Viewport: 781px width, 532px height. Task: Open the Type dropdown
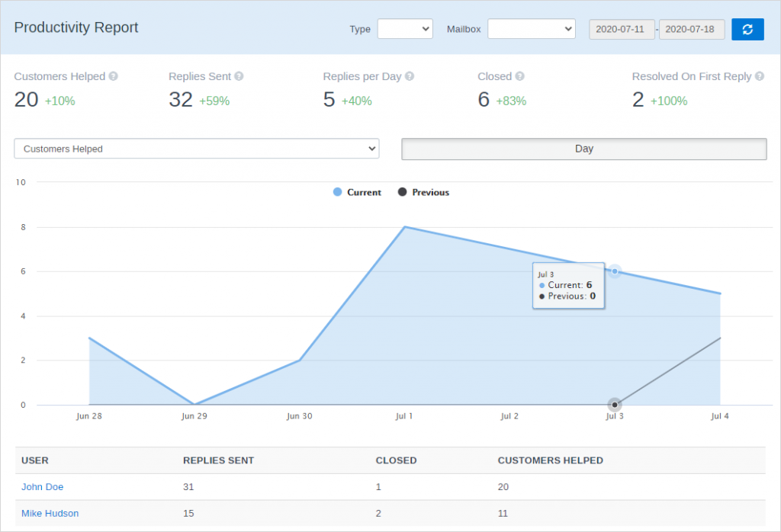coord(404,28)
